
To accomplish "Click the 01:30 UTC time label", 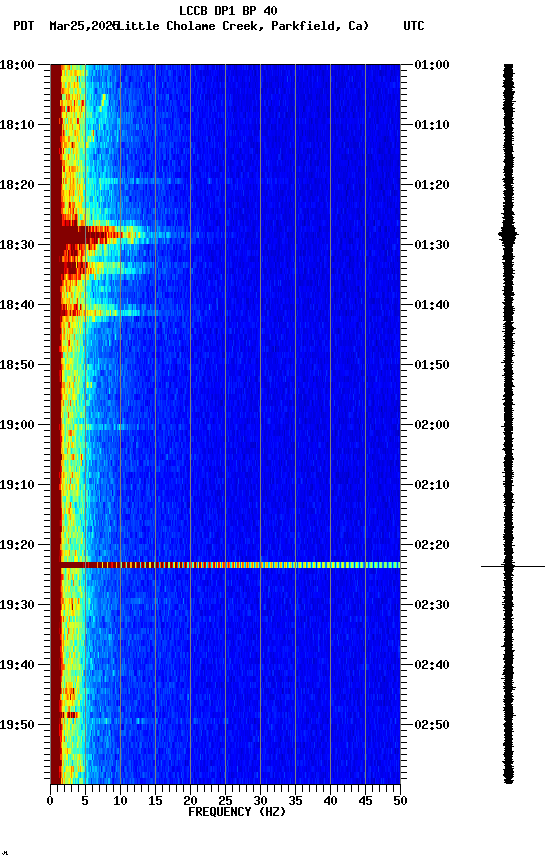I will click(432, 245).
